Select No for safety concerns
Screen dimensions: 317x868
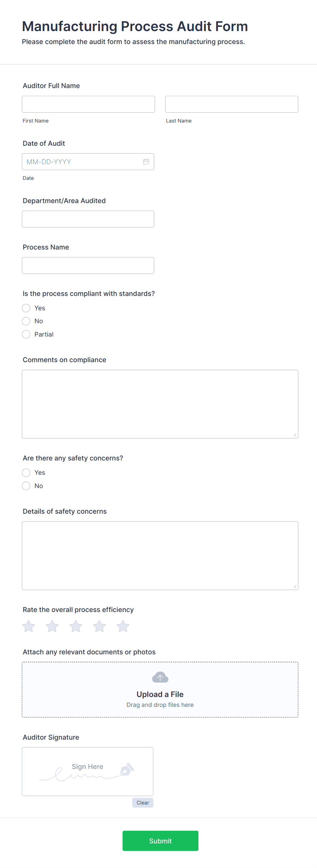tap(26, 486)
